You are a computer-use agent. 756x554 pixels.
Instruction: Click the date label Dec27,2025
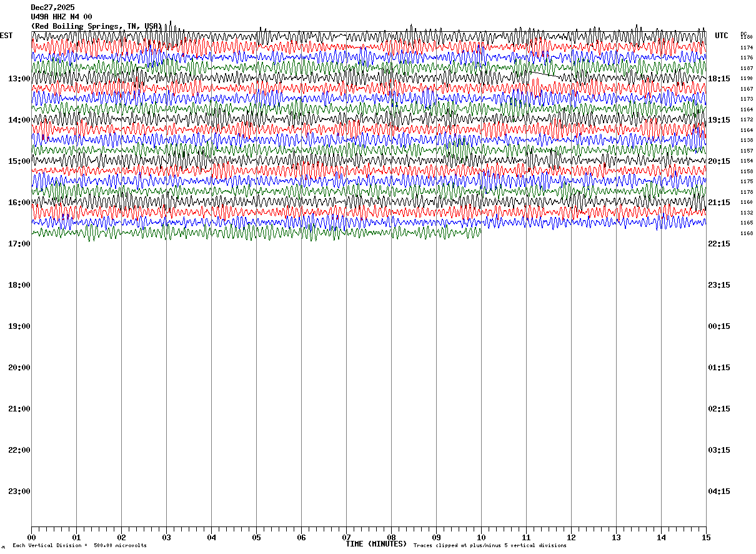[52, 8]
